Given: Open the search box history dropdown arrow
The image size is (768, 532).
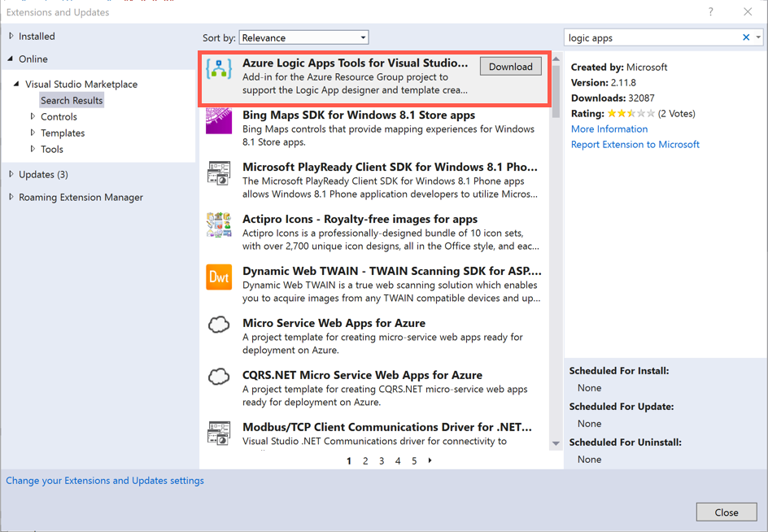Looking at the screenshot, I should pyautogui.click(x=758, y=37).
